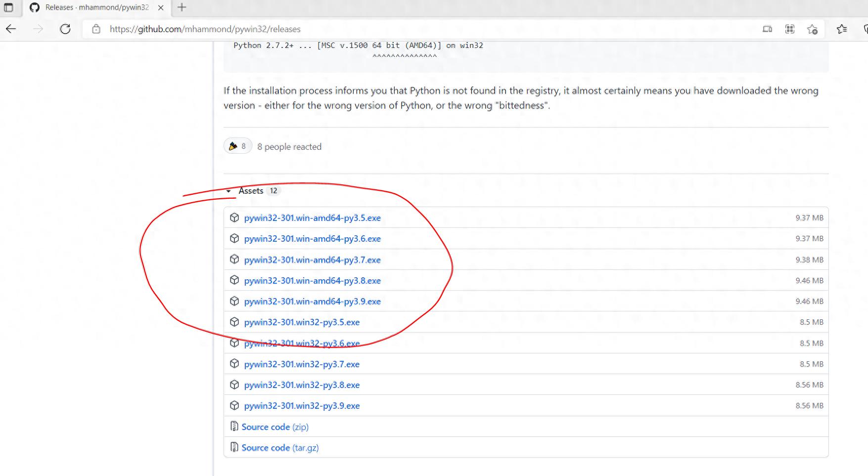Viewport: 868px width, 476px height.
Task: Click package icon beside win-amd64-py3.8.exe
Action: (x=234, y=280)
